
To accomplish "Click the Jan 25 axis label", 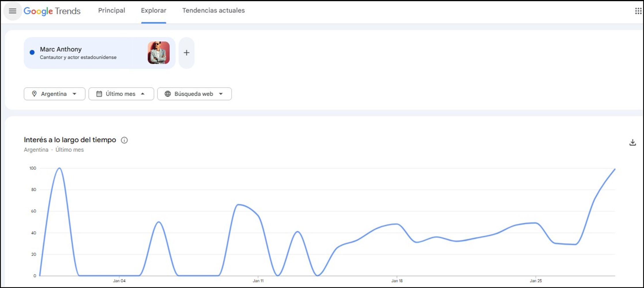I will pyautogui.click(x=536, y=281).
